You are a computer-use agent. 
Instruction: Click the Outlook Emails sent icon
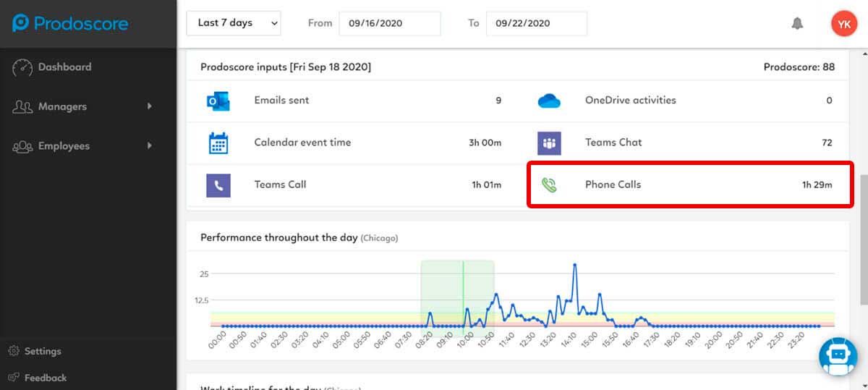click(x=218, y=101)
